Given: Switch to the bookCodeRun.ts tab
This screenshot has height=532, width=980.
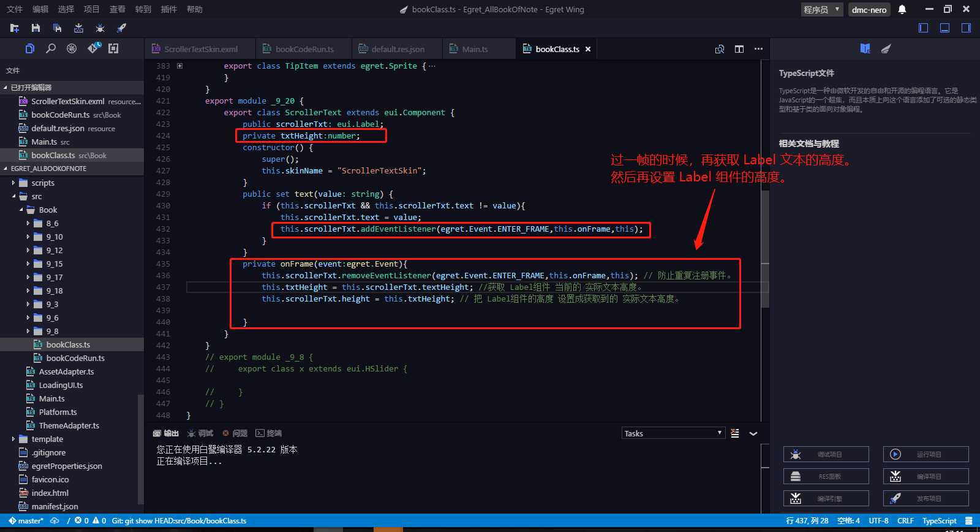Looking at the screenshot, I should (304, 49).
